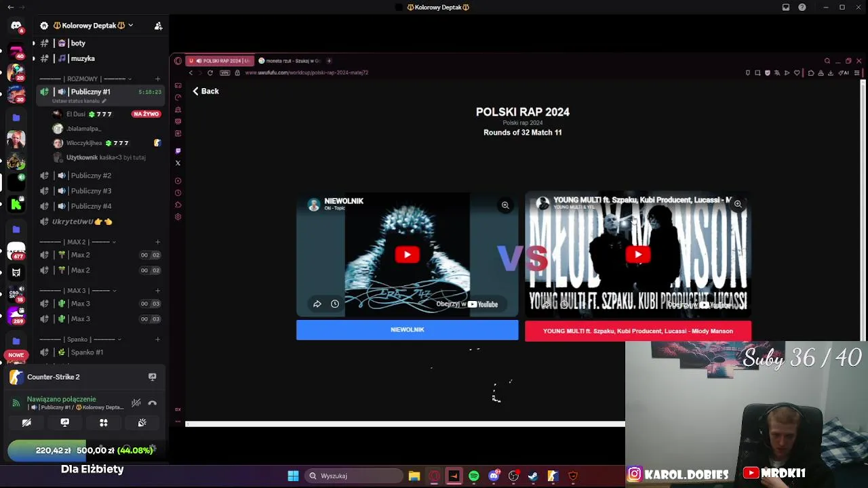
Task: Go back in browser navigation
Action: [x=191, y=73]
